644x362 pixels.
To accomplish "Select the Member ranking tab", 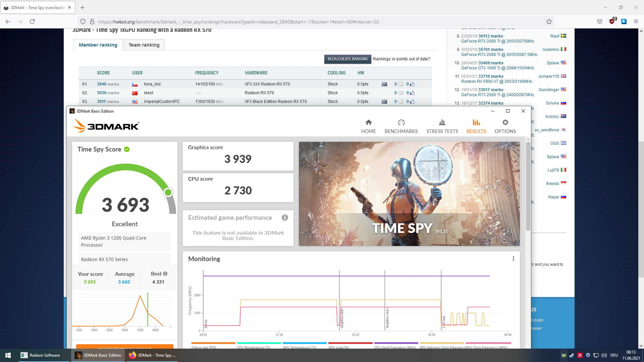I will (98, 45).
